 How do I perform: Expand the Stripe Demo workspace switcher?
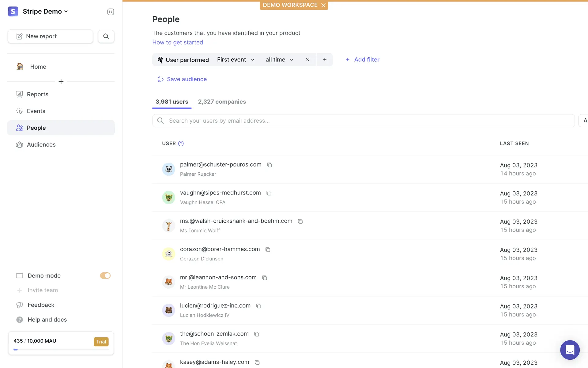[45, 12]
